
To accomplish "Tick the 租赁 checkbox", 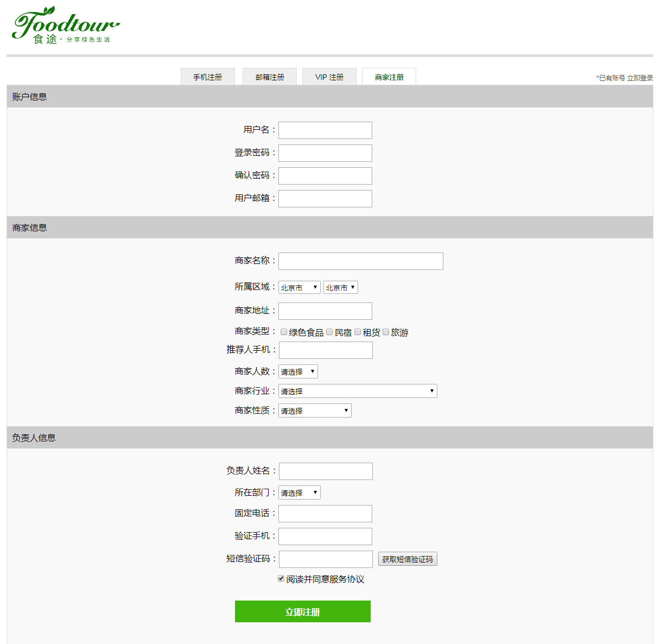I will coord(358,332).
